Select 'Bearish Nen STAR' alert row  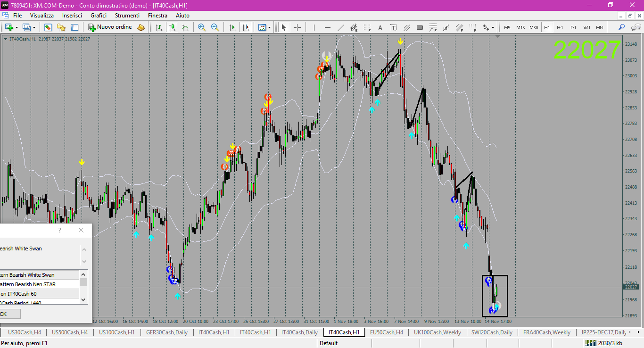40,284
